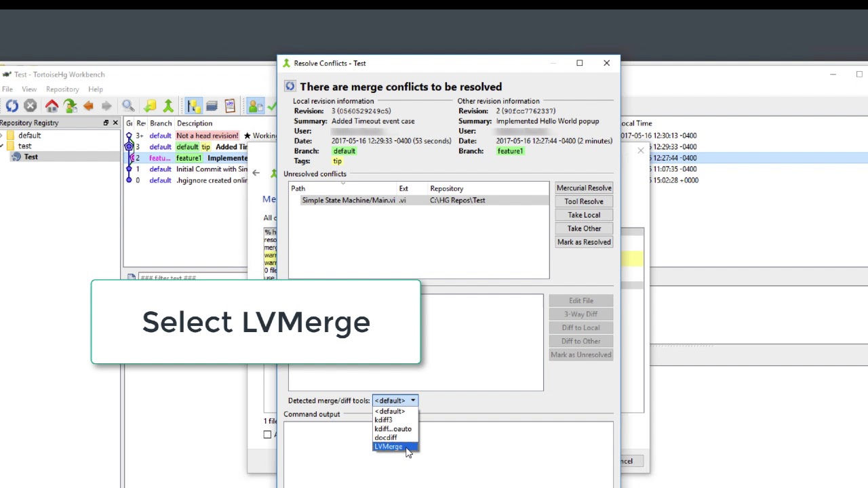Select revision 0 '.hgignore created' row
Screen dimensions: 868x488
[x=186, y=180]
